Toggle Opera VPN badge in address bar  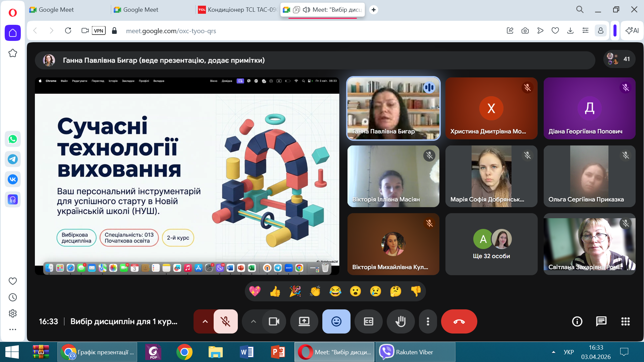[99, 31]
